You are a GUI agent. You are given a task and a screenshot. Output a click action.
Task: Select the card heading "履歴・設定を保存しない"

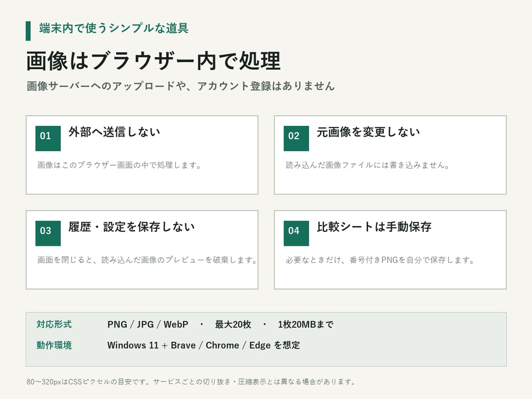pyautogui.click(x=131, y=227)
